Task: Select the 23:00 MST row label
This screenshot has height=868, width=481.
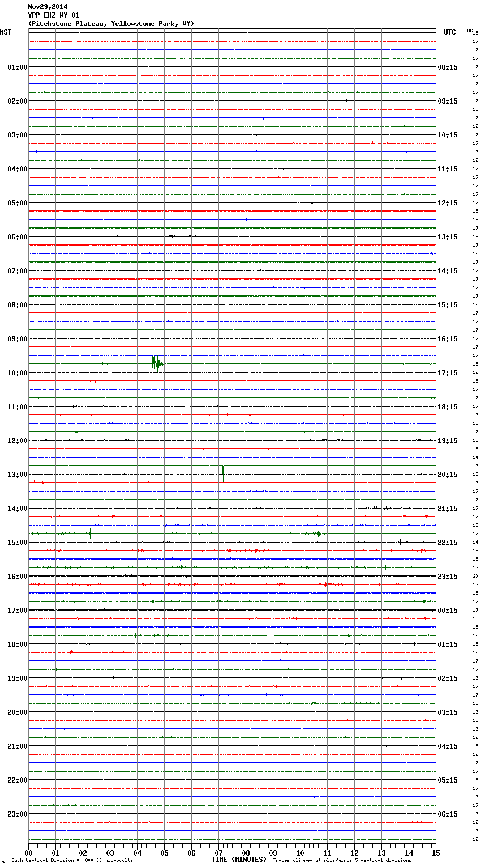Action: pos(18,814)
